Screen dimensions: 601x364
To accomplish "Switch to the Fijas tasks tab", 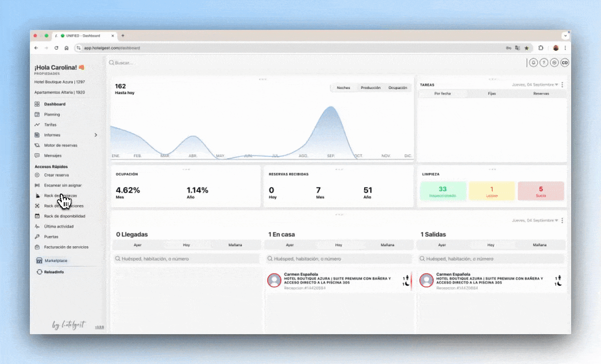I will [x=492, y=94].
